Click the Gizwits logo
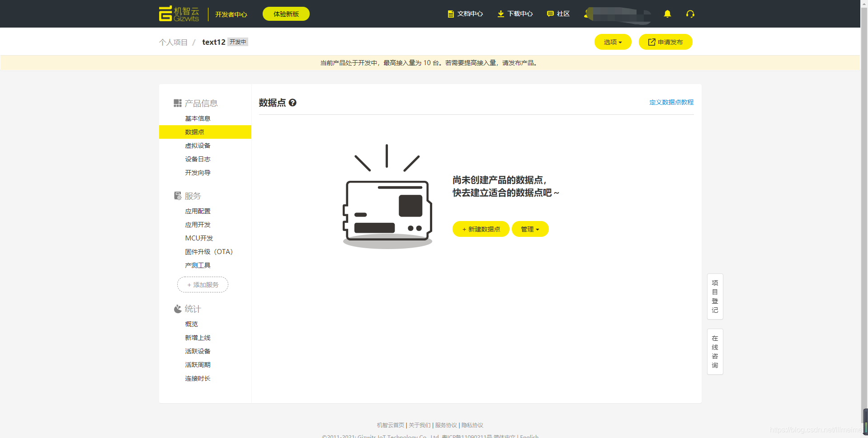Screen dimensions: 868x438 [x=179, y=14]
